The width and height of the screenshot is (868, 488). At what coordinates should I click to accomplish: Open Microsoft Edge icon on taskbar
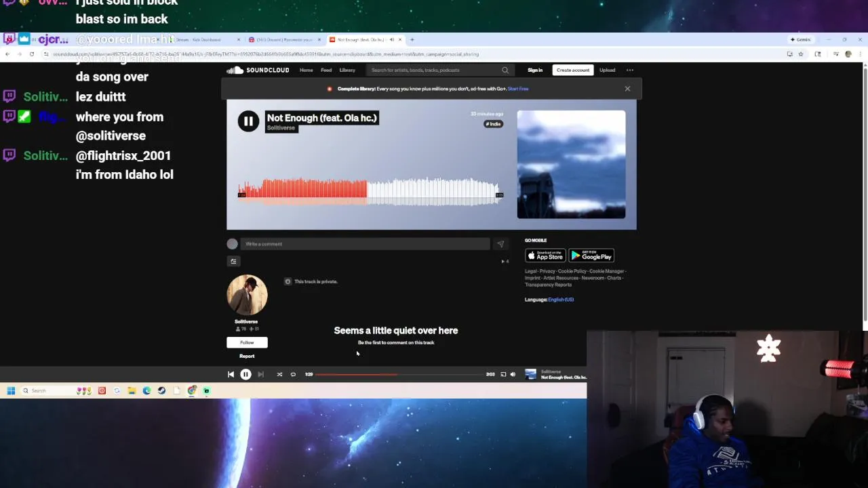coord(146,390)
